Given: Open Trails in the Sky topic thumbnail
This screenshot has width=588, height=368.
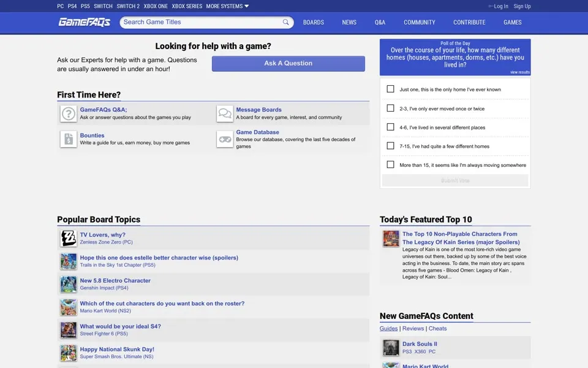Looking at the screenshot, I should click(68, 261).
